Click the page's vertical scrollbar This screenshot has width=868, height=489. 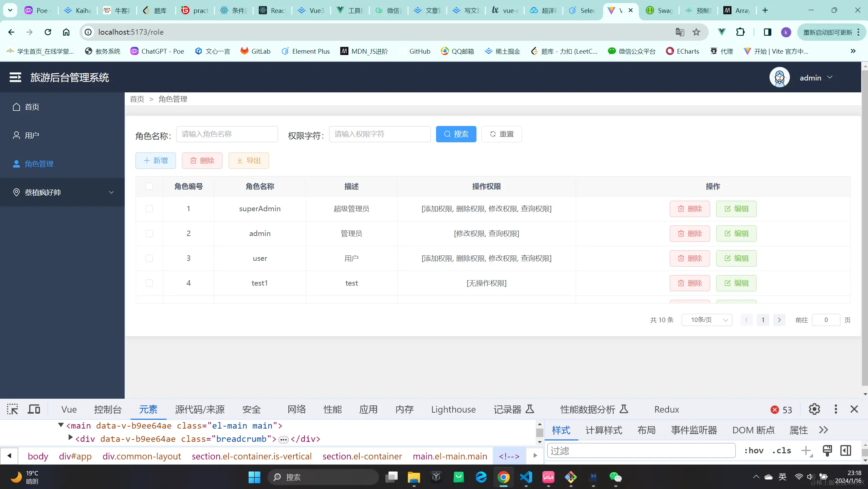pos(864,224)
